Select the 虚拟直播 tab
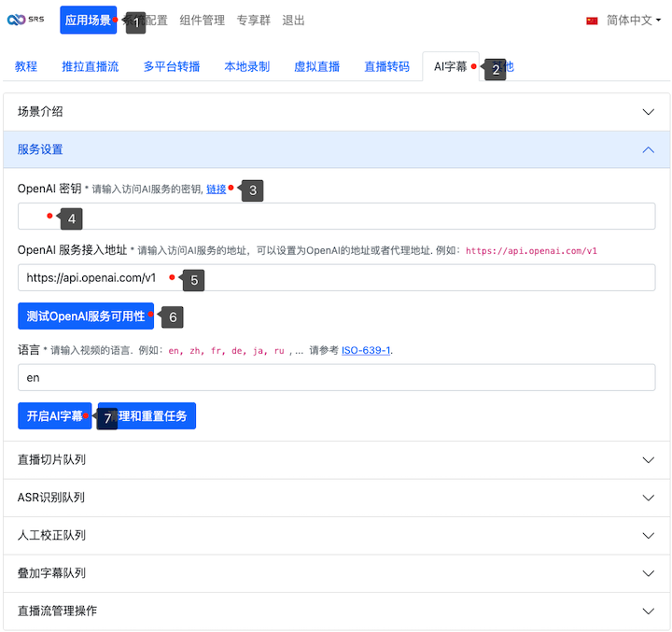The width and height of the screenshot is (672, 632). click(x=317, y=67)
